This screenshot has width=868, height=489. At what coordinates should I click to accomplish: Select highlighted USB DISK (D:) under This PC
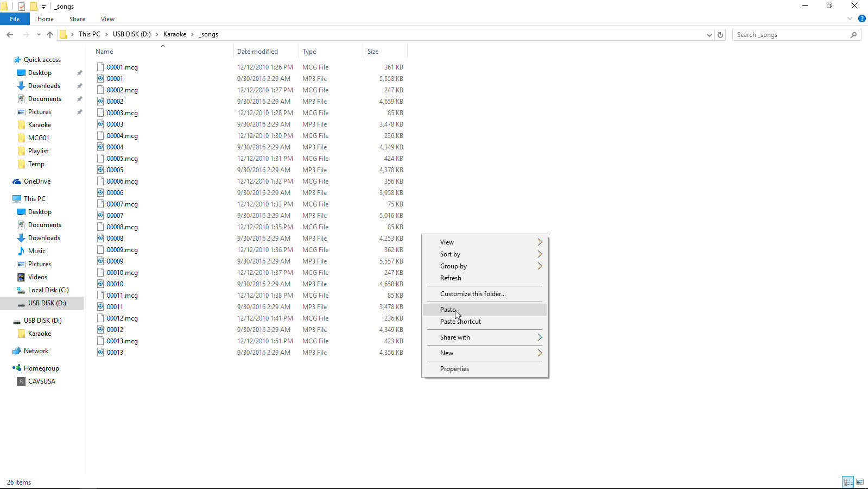(x=42, y=303)
